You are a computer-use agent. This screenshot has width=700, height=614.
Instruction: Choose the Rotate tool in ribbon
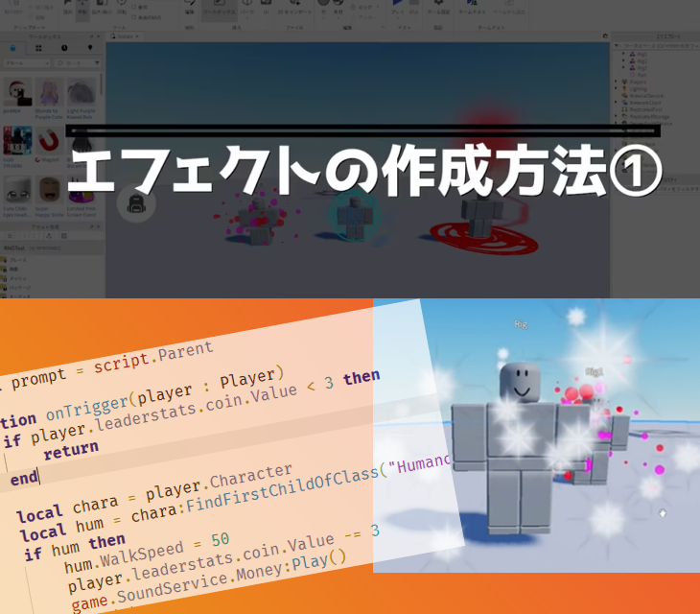(x=122, y=8)
